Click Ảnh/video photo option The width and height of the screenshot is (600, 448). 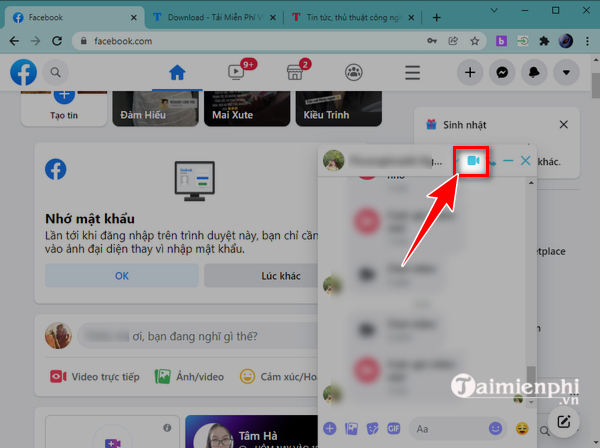click(189, 377)
